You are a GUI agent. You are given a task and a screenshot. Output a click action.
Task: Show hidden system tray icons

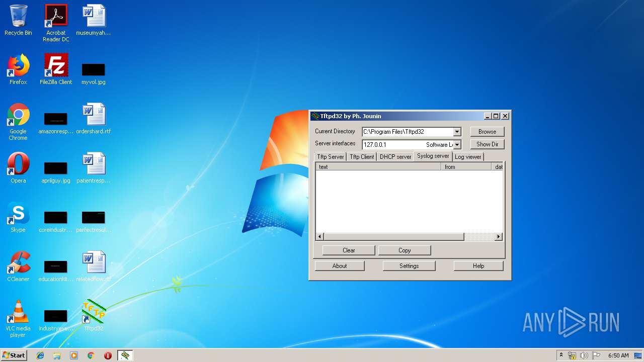[561, 355]
